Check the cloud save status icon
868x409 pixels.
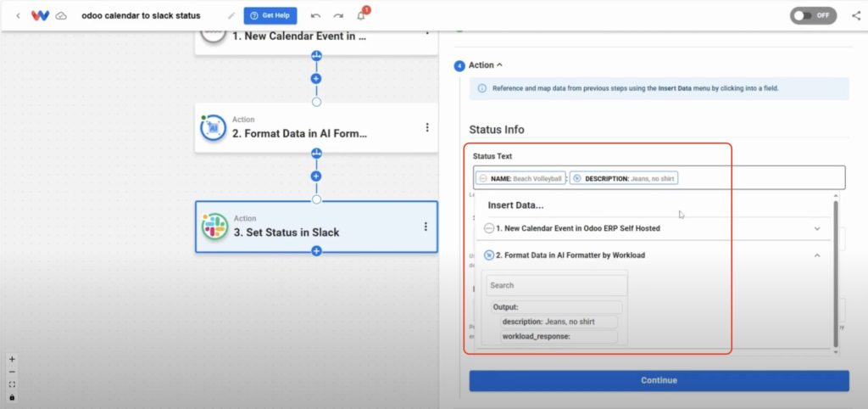click(x=61, y=16)
